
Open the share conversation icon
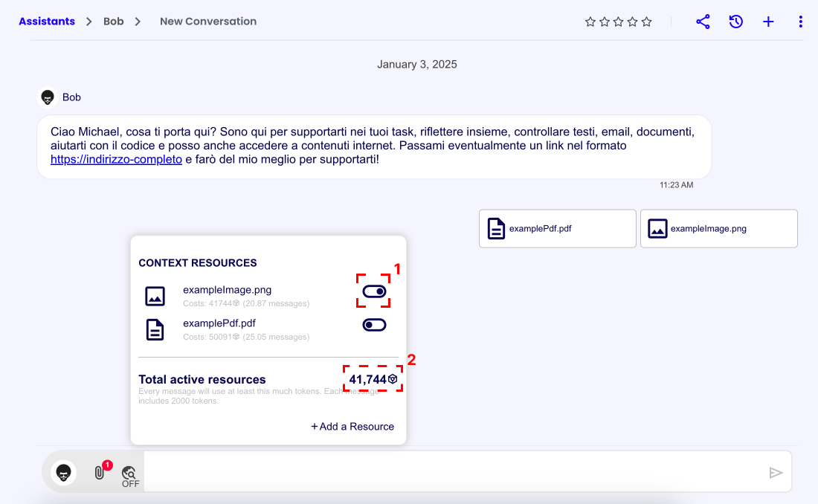(703, 22)
